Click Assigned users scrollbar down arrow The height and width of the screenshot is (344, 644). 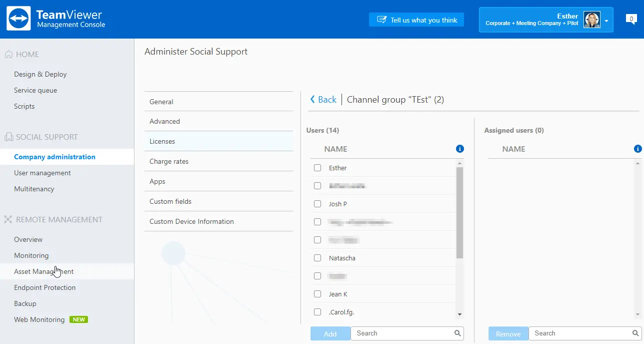click(x=637, y=314)
